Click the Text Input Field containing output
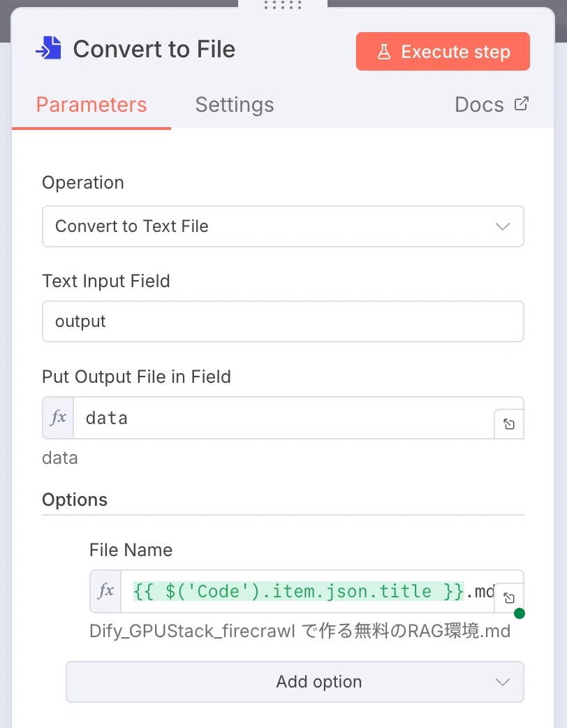The image size is (567, 728). tap(283, 321)
